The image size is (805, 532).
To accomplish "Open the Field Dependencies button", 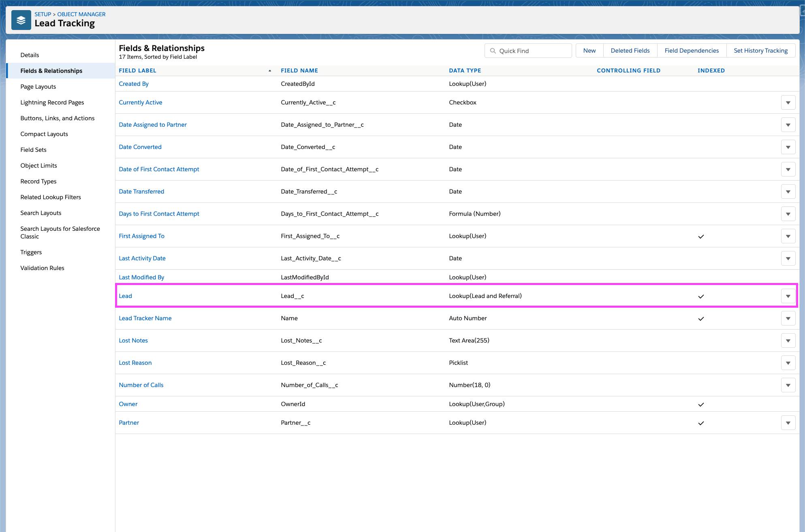I will click(x=691, y=51).
